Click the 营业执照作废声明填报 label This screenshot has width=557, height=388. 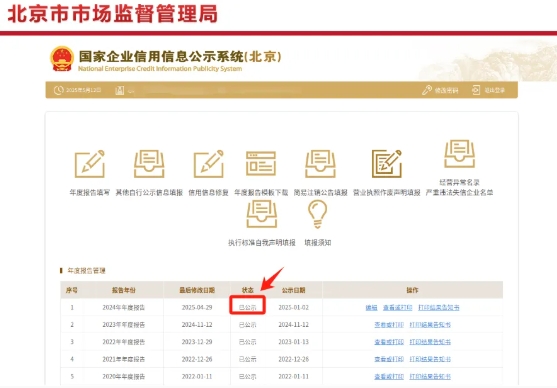[386, 193]
